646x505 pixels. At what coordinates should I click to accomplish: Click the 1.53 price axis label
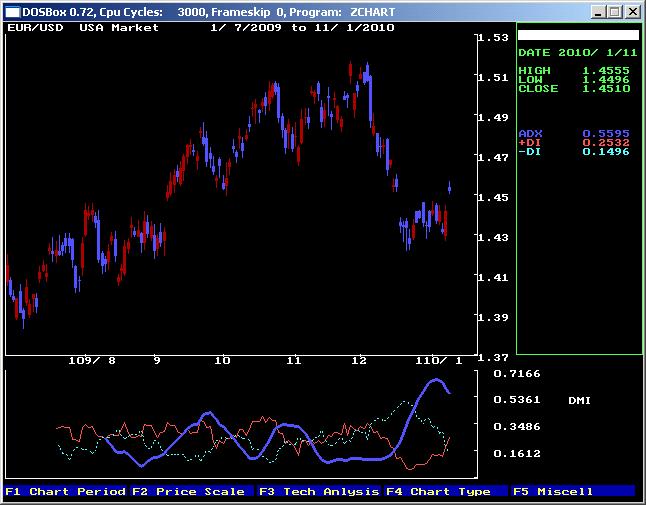tap(493, 37)
